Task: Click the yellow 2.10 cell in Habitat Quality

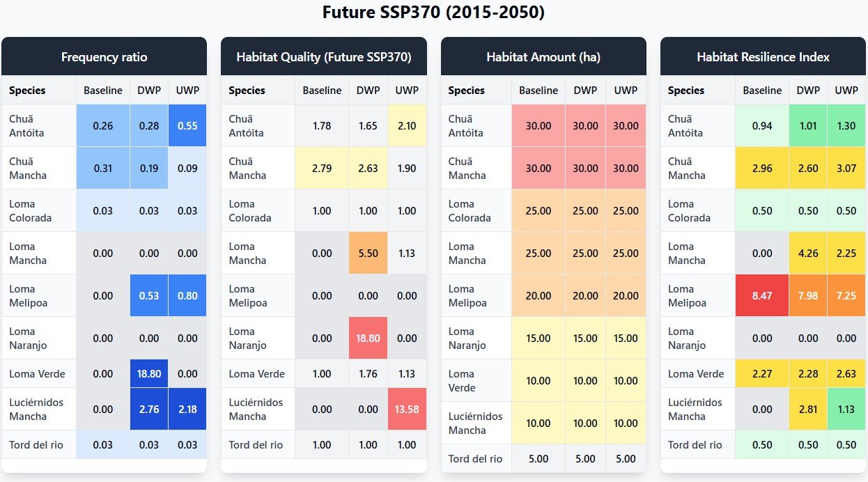Action: pyautogui.click(x=407, y=126)
